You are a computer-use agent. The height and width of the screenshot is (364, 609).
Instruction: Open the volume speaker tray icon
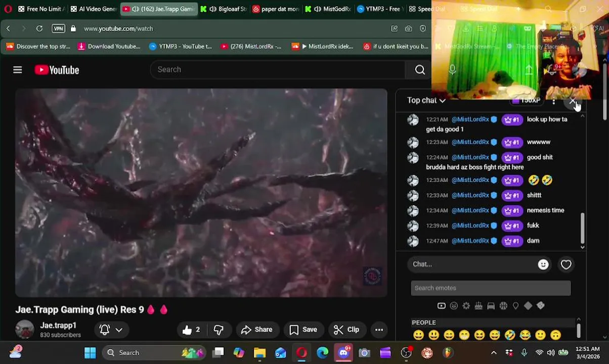[550, 353]
